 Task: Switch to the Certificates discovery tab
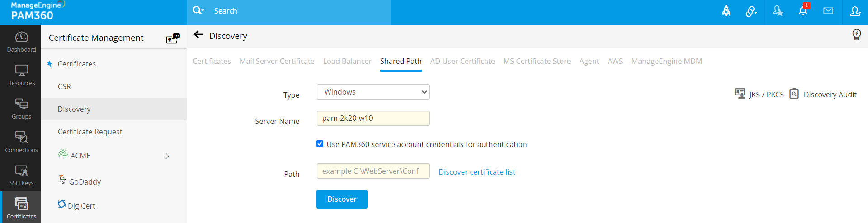212,61
